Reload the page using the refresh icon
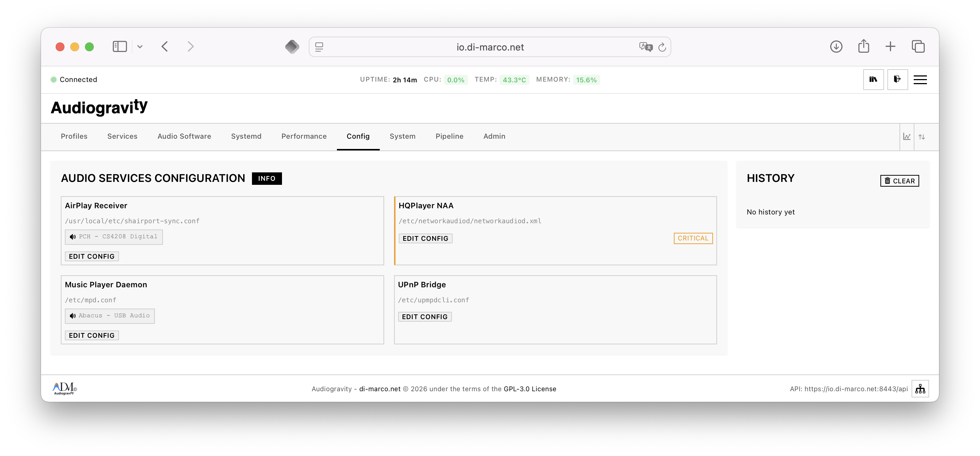This screenshot has width=980, height=456. click(x=662, y=47)
